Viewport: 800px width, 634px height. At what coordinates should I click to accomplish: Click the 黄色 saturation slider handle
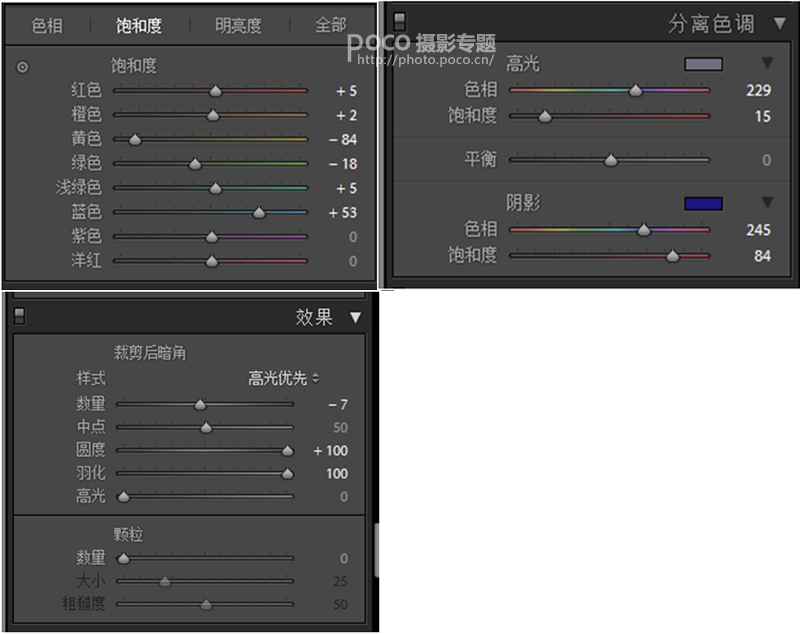point(135,140)
